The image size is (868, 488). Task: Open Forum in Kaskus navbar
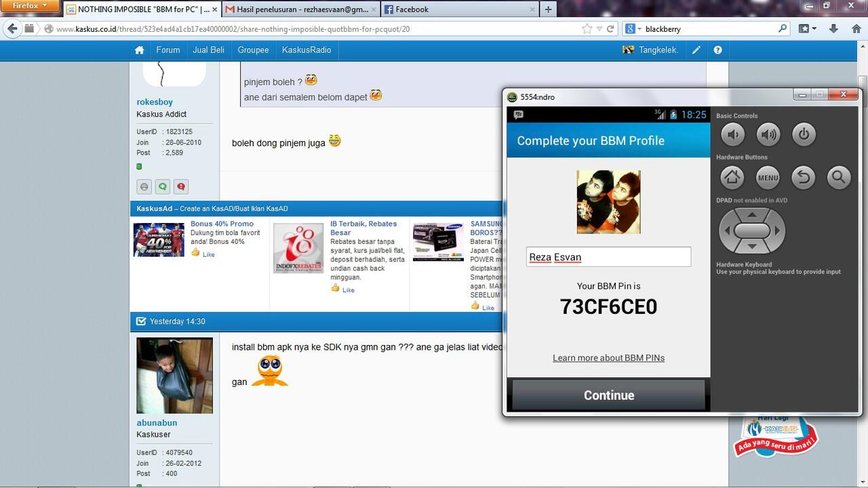tap(168, 50)
